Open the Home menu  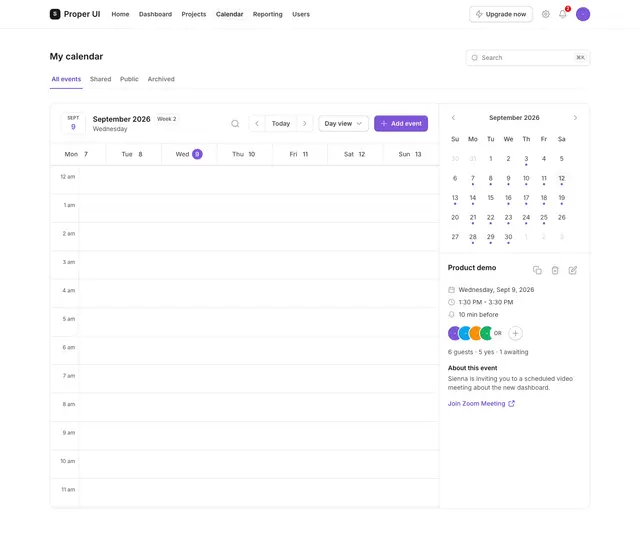pyautogui.click(x=120, y=14)
